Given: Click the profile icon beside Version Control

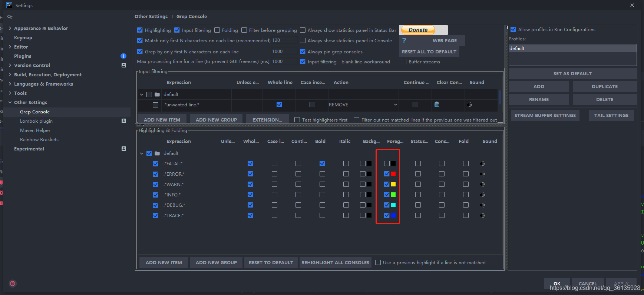Looking at the screenshot, I should point(124,65).
